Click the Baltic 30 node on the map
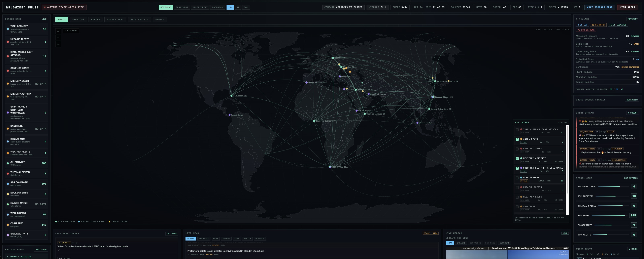Image resolution: width=644 pixels, height=259 pixels. [x=333, y=58]
